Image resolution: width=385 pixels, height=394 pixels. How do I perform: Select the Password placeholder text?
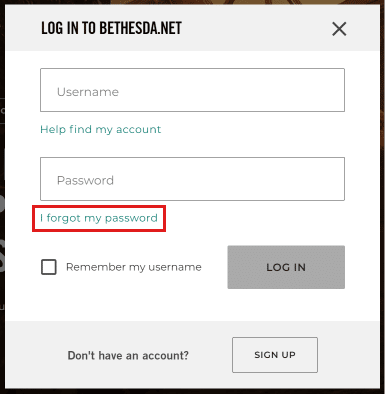point(85,180)
